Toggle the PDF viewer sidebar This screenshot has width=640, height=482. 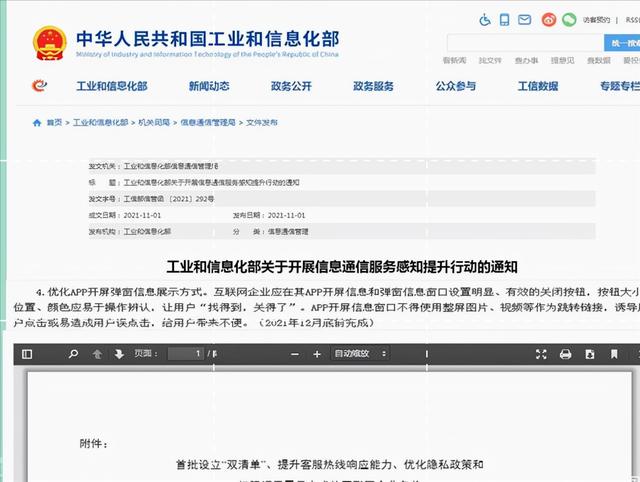click(x=27, y=354)
